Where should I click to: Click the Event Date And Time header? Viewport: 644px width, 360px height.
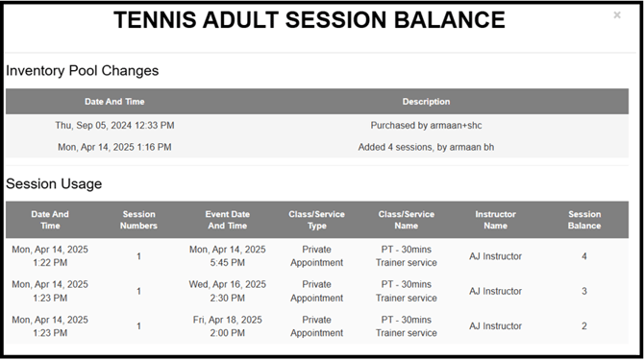[228, 220]
